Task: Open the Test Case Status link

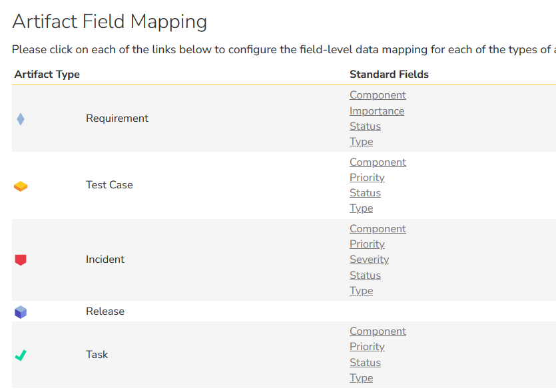Action: (365, 193)
